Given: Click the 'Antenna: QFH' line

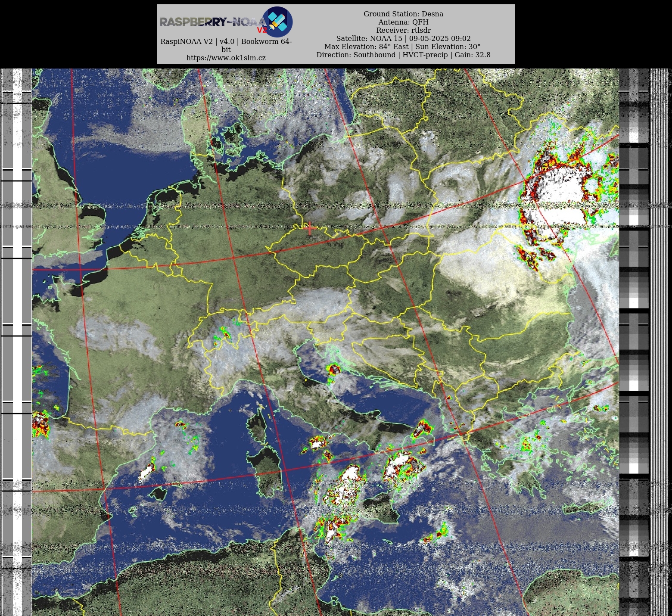Looking at the screenshot, I should coord(404,22).
